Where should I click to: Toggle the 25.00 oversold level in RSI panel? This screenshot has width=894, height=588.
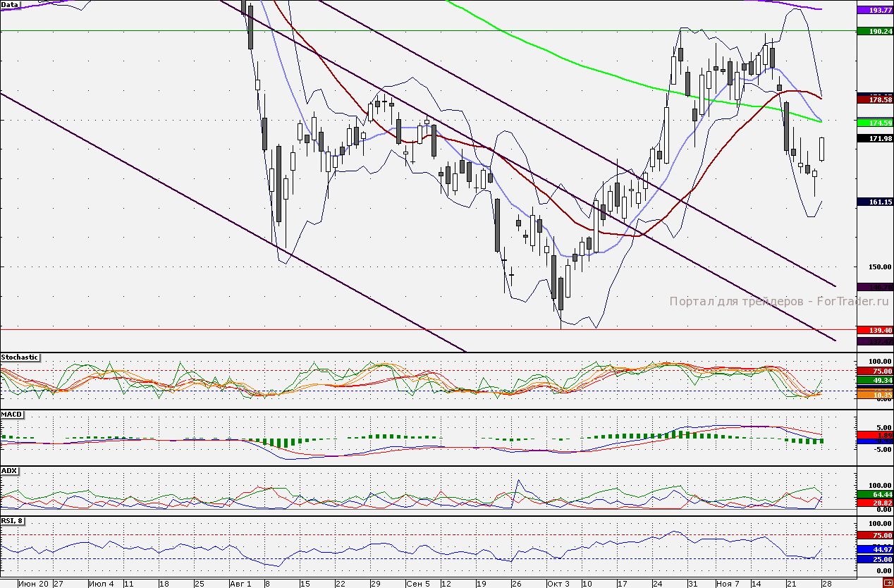click(x=874, y=558)
